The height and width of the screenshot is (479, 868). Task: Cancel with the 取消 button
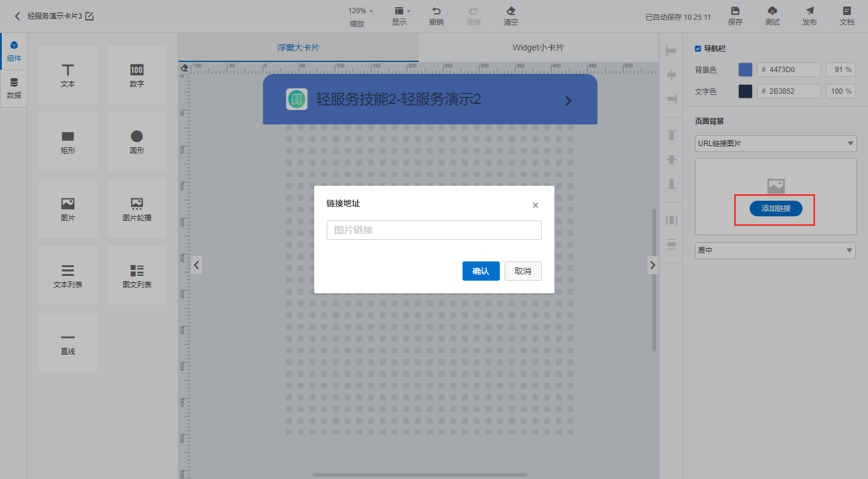(x=523, y=271)
